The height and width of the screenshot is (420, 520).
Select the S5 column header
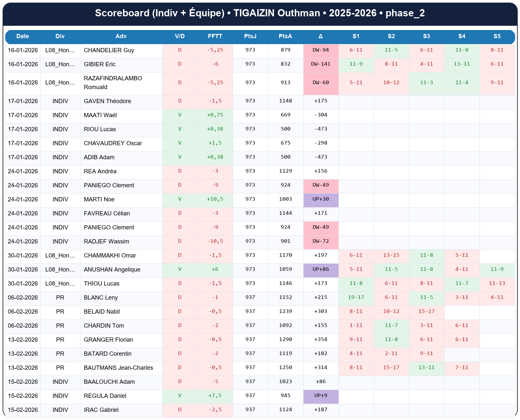(497, 36)
